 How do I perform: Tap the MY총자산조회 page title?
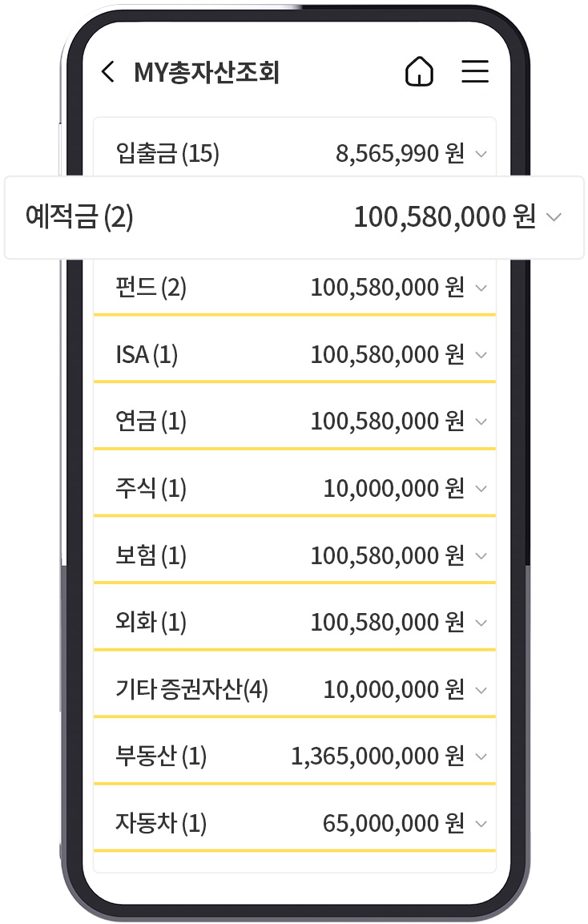[207, 72]
